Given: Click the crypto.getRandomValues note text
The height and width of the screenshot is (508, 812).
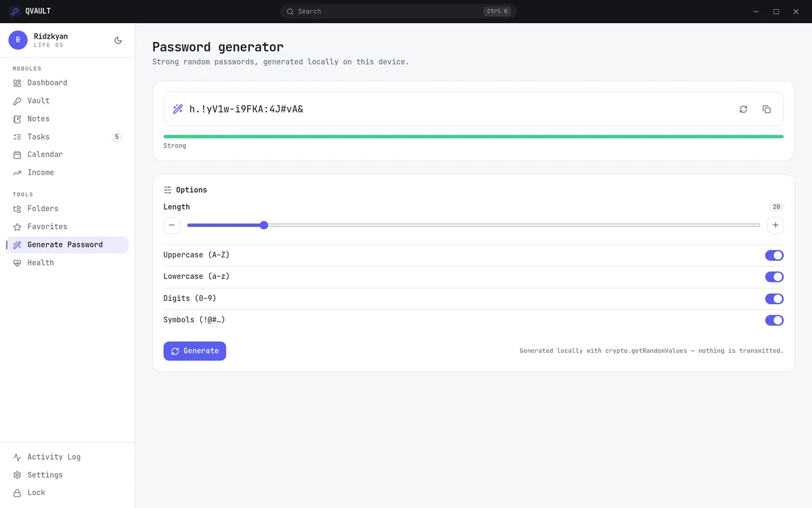Looking at the screenshot, I should click(x=652, y=351).
